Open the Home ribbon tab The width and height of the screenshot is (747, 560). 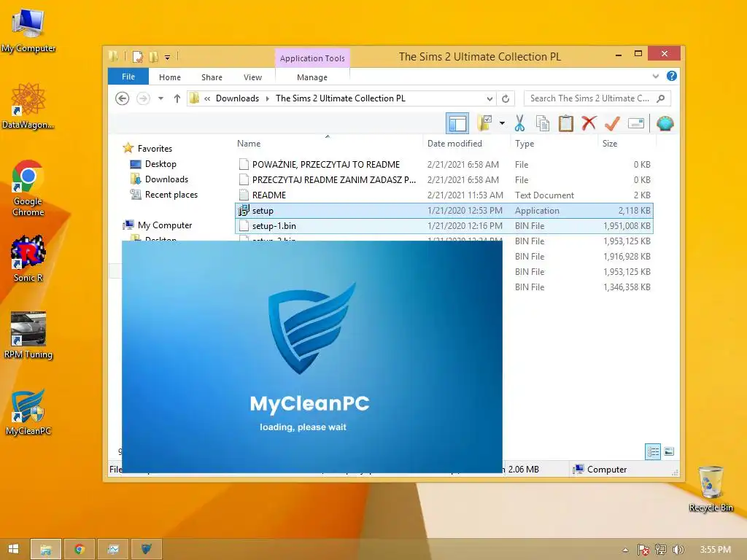pyautogui.click(x=169, y=77)
